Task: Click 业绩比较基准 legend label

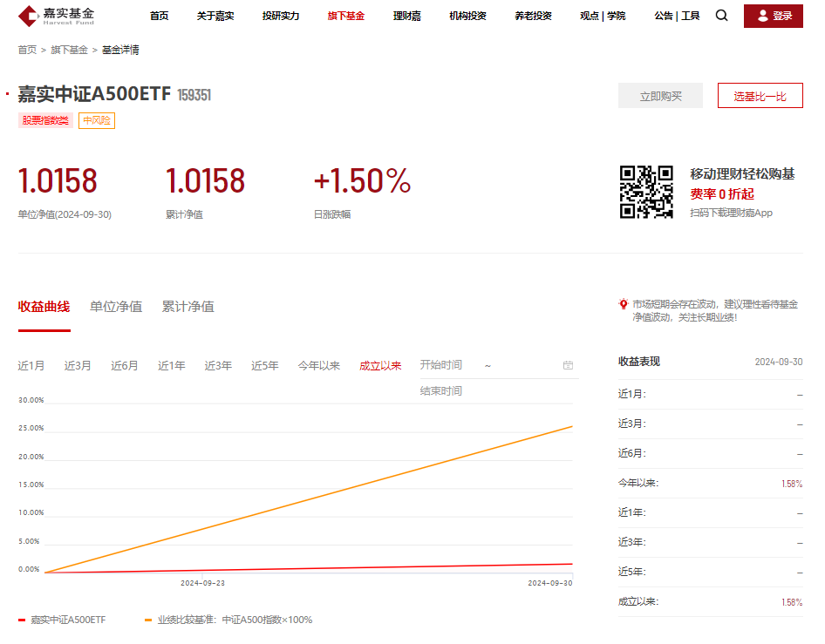Action: pyautogui.click(x=235, y=620)
